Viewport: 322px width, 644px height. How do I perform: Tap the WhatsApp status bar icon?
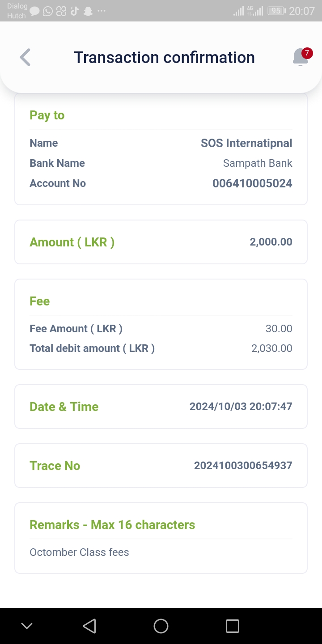pyautogui.click(x=48, y=11)
